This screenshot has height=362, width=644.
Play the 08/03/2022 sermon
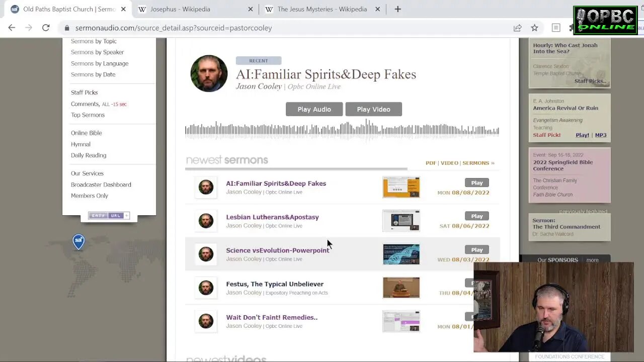pyautogui.click(x=477, y=250)
